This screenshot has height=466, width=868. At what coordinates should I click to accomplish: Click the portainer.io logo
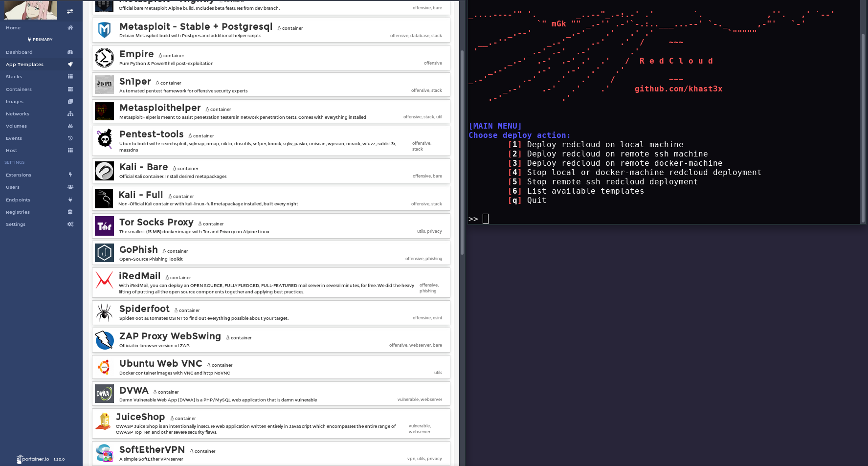[x=33, y=459]
